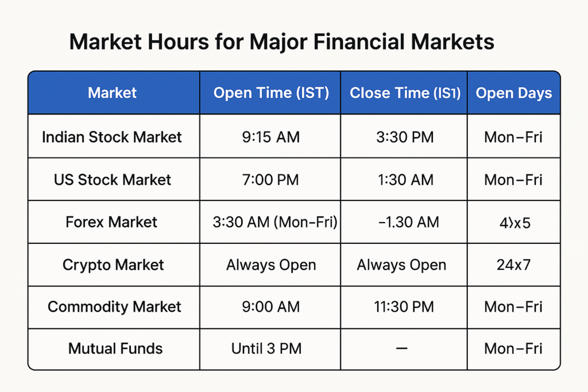Viewport: 588px width, 392px height.
Task: Select the 9:00 AM commodity open time
Action: [x=271, y=307]
